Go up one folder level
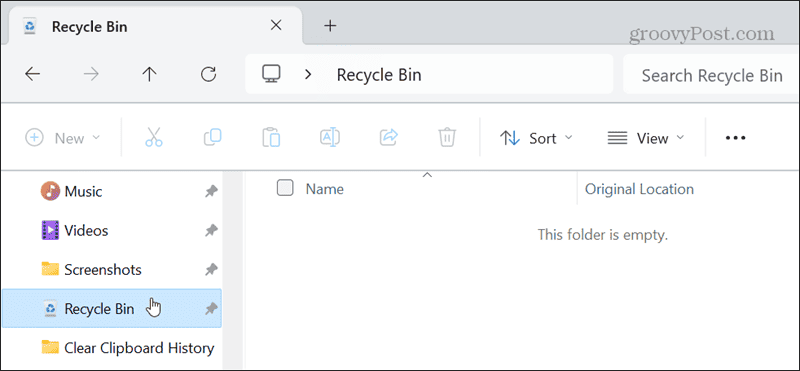800x371 pixels. pyautogui.click(x=149, y=75)
